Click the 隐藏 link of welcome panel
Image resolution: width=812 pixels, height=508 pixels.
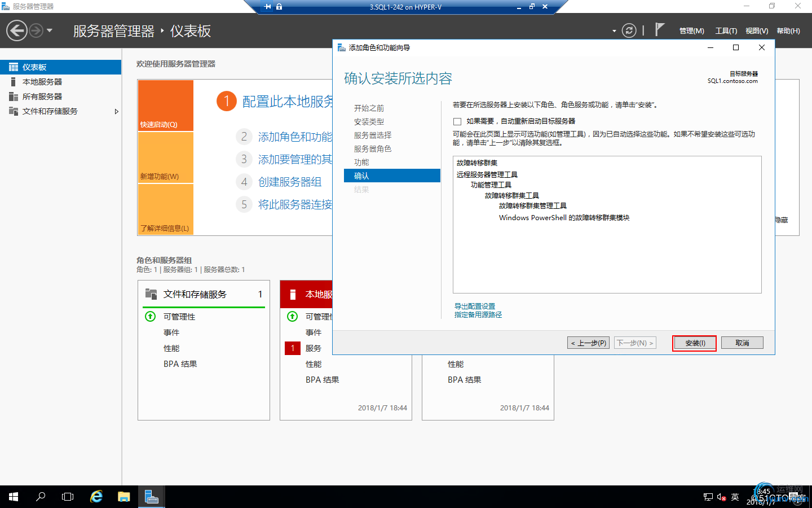tap(782, 220)
